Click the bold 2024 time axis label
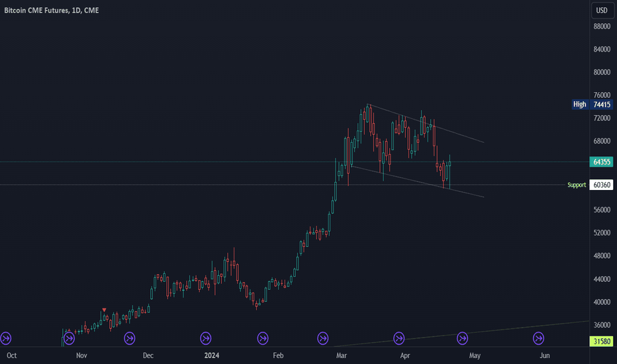Viewport: 617px width, 364px height. pyautogui.click(x=212, y=355)
